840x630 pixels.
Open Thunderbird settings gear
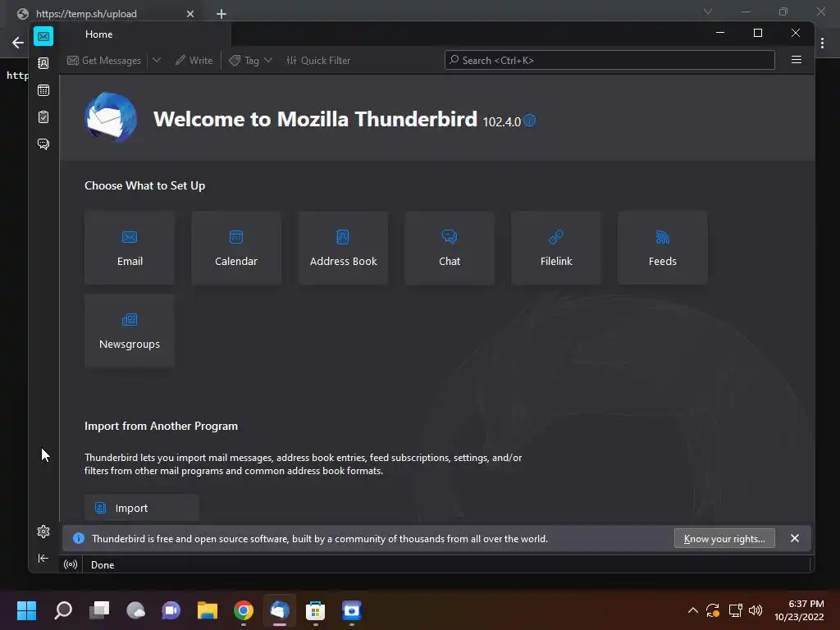[x=43, y=532]
